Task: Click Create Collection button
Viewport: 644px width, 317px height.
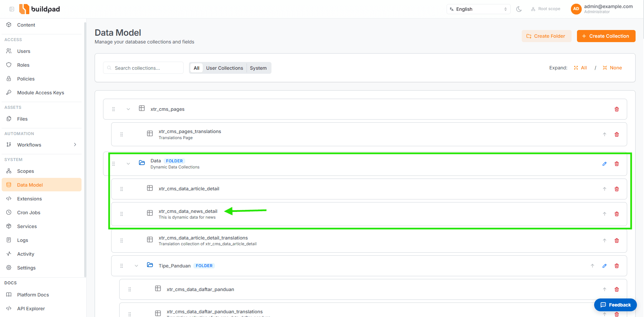Action: click(x=606, y=36)
